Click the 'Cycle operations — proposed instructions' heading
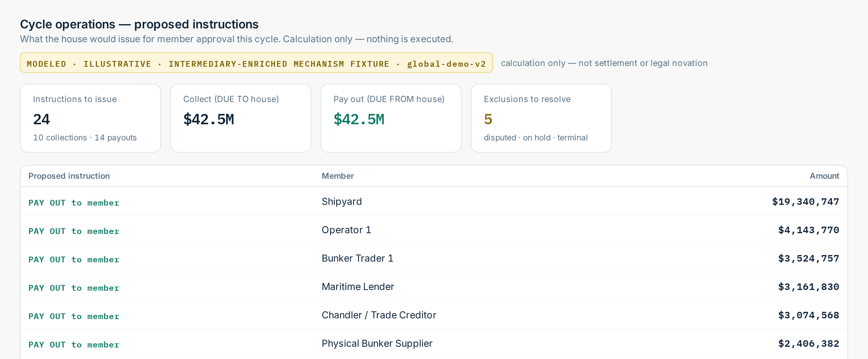This screenshot has height=359, width=868. click(x=139, y=24)
